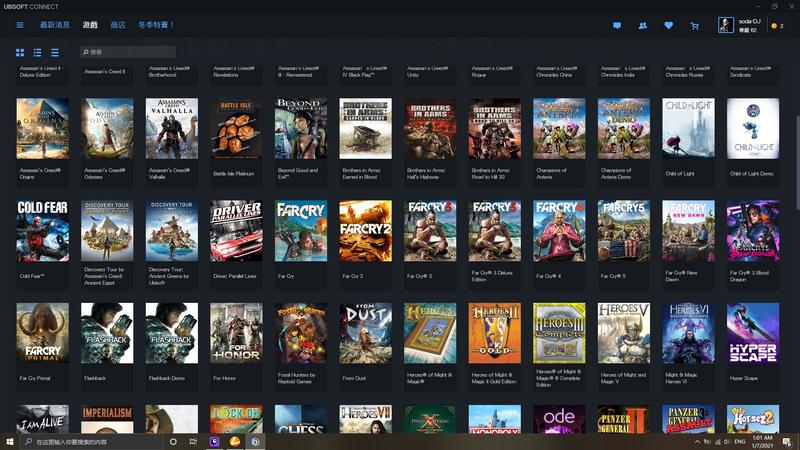
Task: Open Far Cry 3 Blood Dragon cover
Action: 753,231
